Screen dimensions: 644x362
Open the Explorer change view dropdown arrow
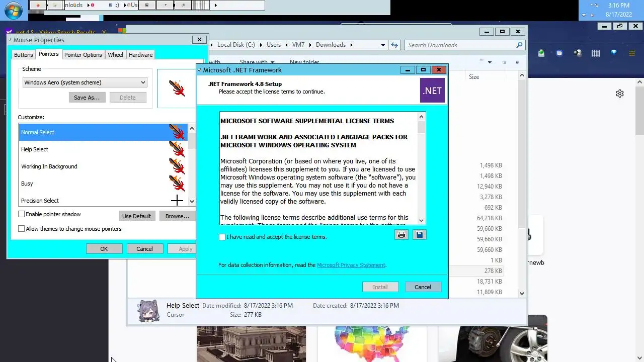tap(490, 62)
